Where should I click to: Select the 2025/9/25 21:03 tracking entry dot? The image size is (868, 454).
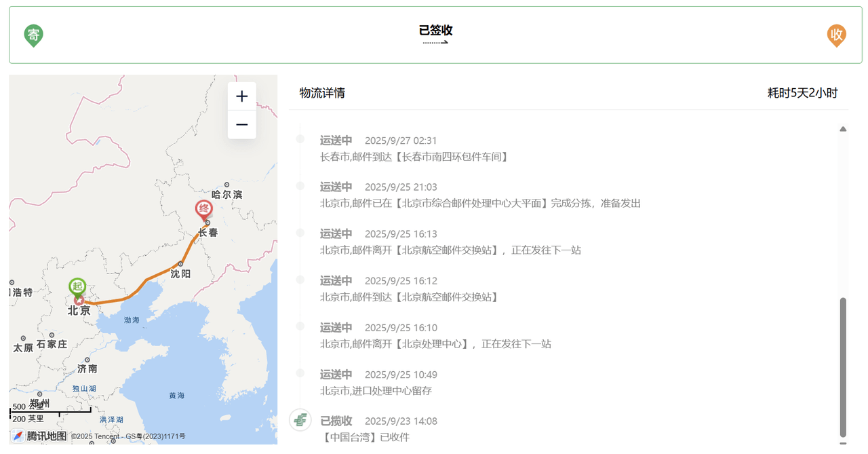pos(300,186)
